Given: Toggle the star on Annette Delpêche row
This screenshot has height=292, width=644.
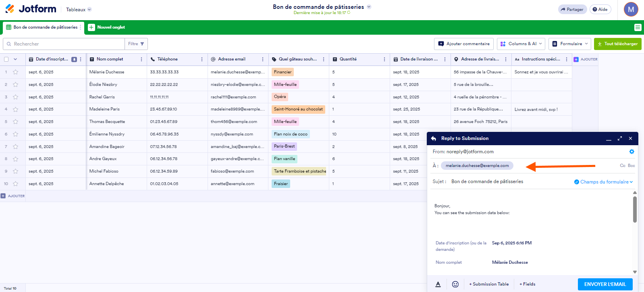Looking at the screenshot, I should pyautogui.click(x=16, y=184).
